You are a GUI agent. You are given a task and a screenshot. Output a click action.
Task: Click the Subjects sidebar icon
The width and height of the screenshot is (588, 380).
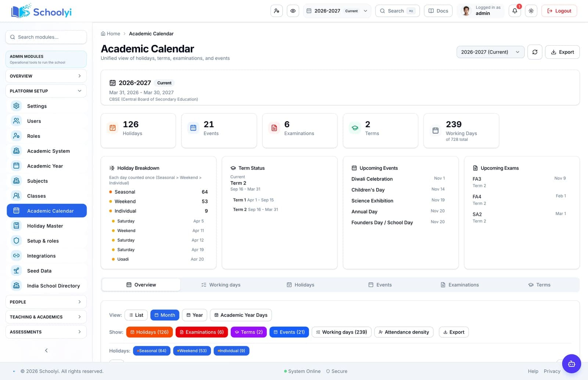(16, 181)
